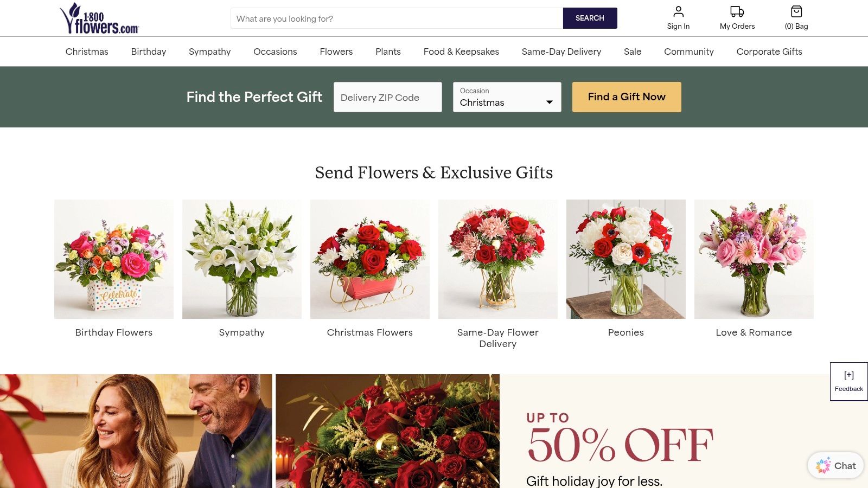The height and width of the screenshot is (488, 868).
Task: Open the shopping Bag icon
Action: tap(796, 11)
